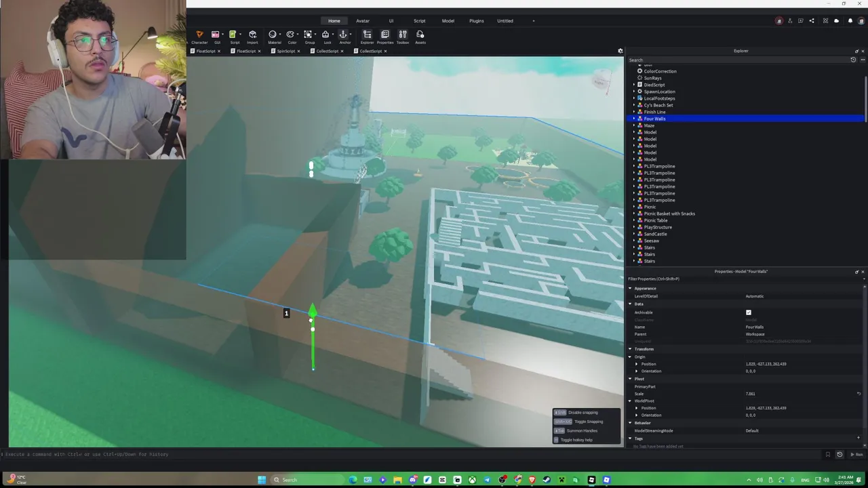868x488 pixels.
Task: Switch to the Avatar ribbon tab
Action: 363,21
